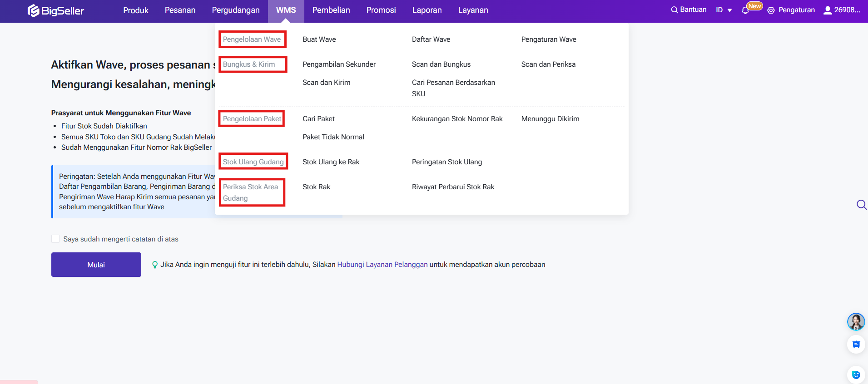The height and width of the screenshot is (384, 868).
Task: Expand the ID language dropdown
Action: [x=724, y=10]
